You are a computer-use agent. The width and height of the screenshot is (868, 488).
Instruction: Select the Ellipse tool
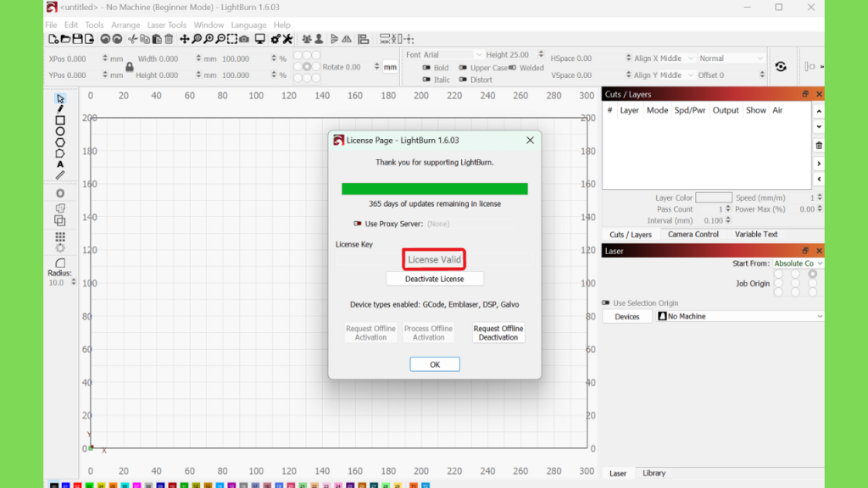tap(60, 131)
